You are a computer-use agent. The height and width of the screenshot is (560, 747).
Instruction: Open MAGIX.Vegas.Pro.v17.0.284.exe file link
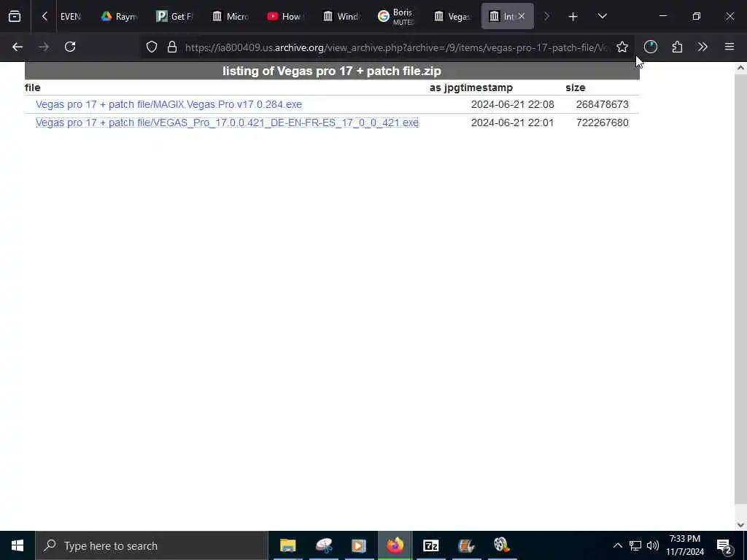pyautogui.click(x=169, y=104)
